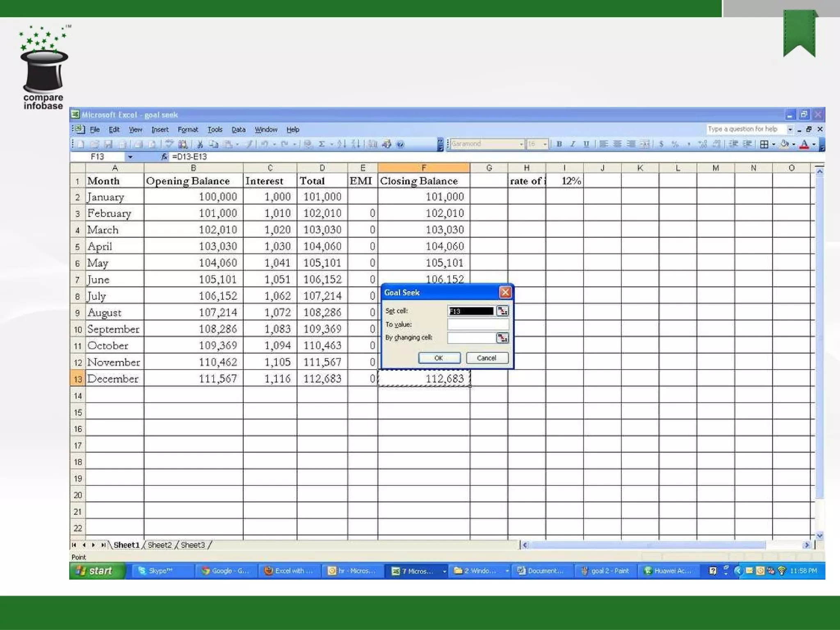Click the AutoSum sigma icon
Screen dimensions: 840x630
tap(322, 144)
